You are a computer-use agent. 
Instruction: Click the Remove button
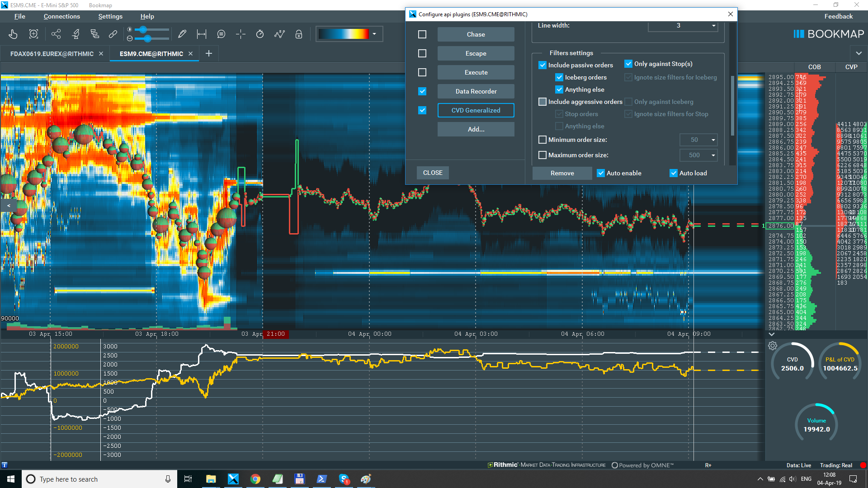coord(562,173)
